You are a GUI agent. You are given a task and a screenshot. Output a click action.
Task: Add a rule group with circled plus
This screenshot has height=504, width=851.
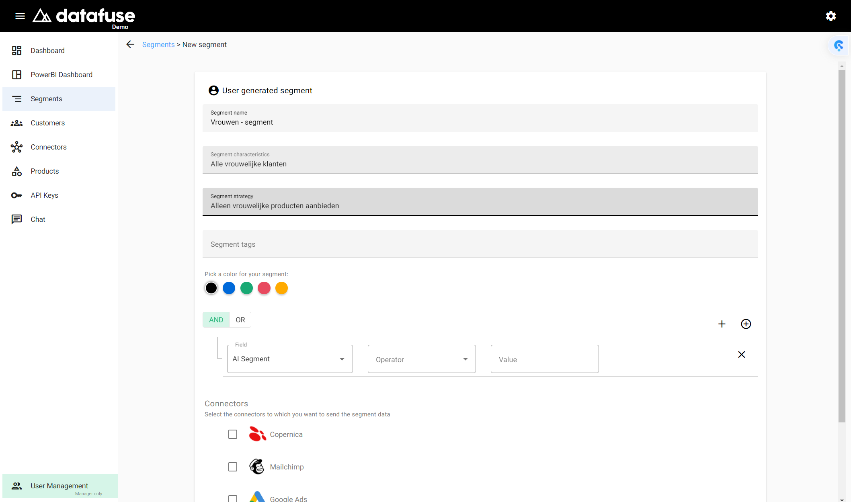tap(746, 324)
